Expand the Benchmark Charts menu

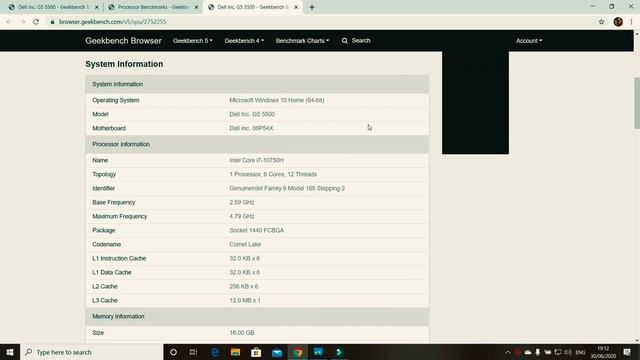[x=302, y=41]
